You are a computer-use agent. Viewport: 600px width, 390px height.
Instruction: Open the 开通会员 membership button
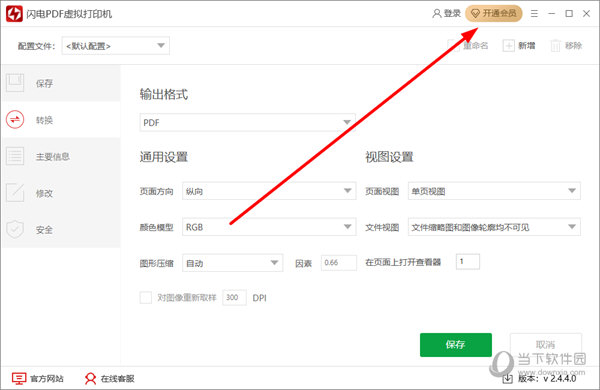(494, 13)
